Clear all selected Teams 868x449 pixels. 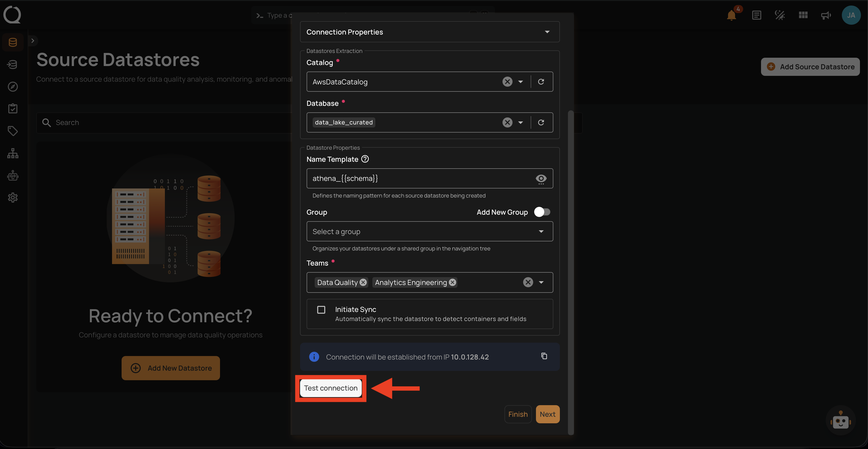pos(528,282)
